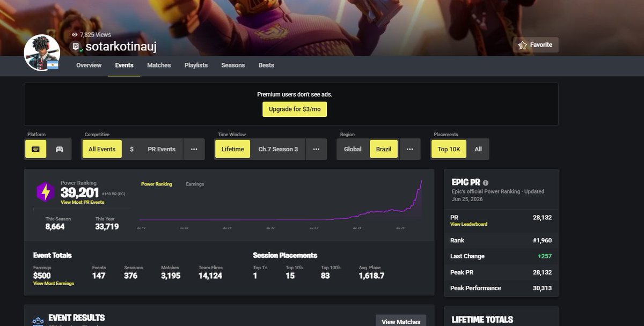
Task: Click the star icon on Favorite
Action: click(523, 45)
